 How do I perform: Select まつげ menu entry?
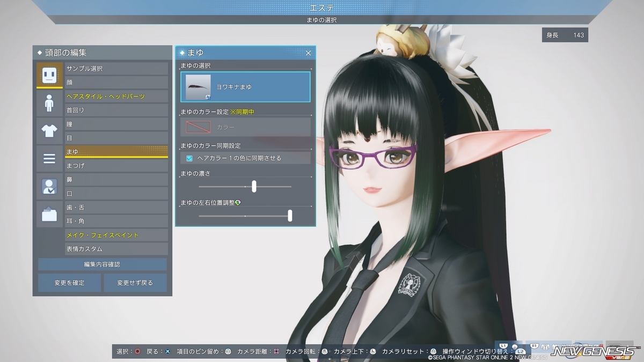tap(116, 166)
